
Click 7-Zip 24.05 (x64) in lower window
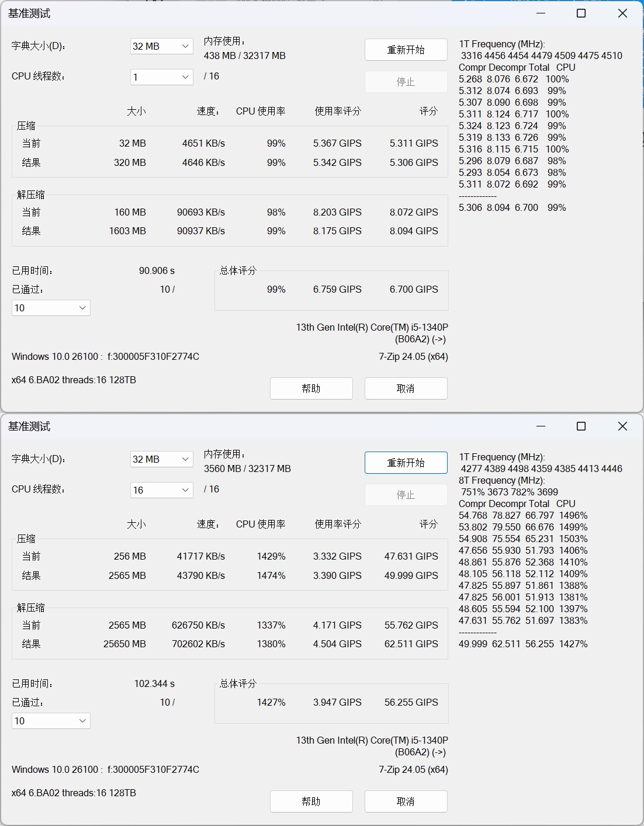point(413,769)
